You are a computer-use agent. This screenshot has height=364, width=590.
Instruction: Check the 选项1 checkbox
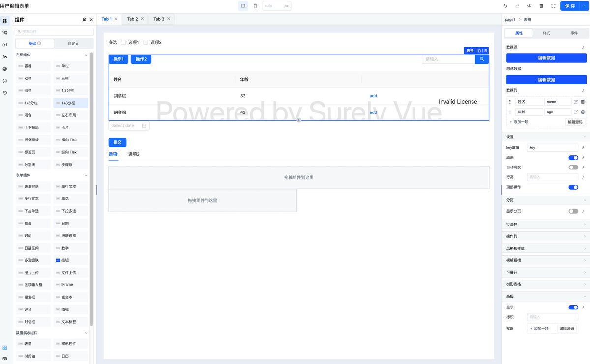click(124, 42)
